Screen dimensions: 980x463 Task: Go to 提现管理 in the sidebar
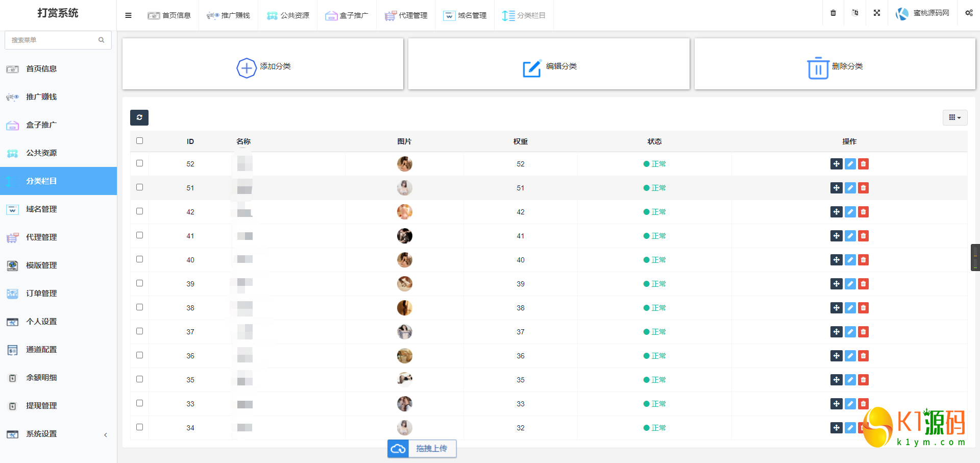(58, 406)
